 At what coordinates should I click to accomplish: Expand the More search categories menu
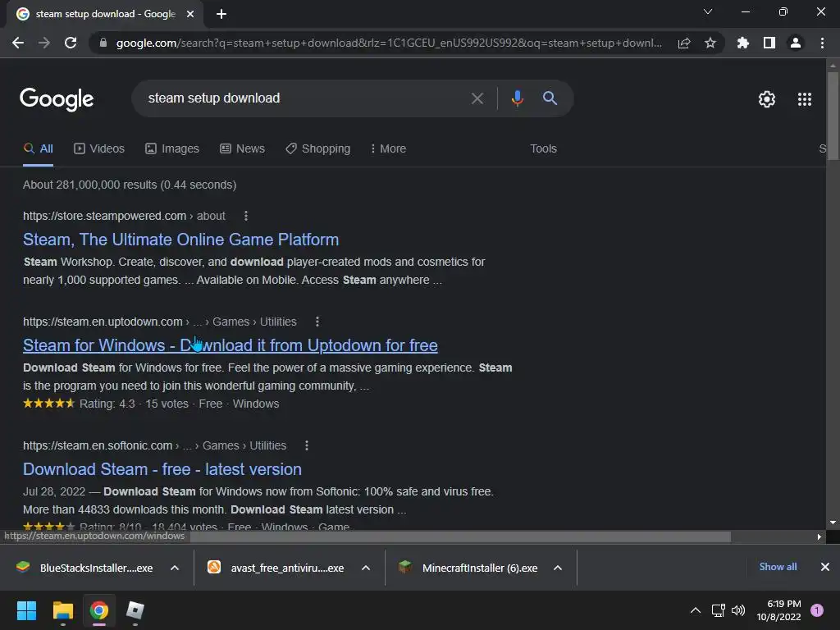[388, 149]
